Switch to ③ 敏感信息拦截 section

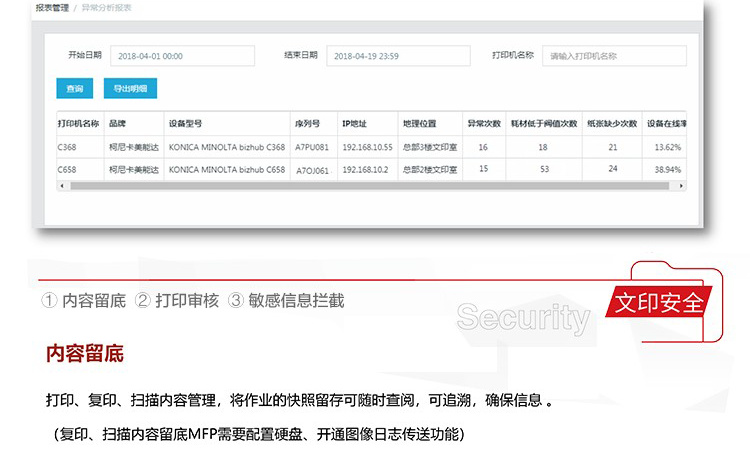[x=286, y=300]
